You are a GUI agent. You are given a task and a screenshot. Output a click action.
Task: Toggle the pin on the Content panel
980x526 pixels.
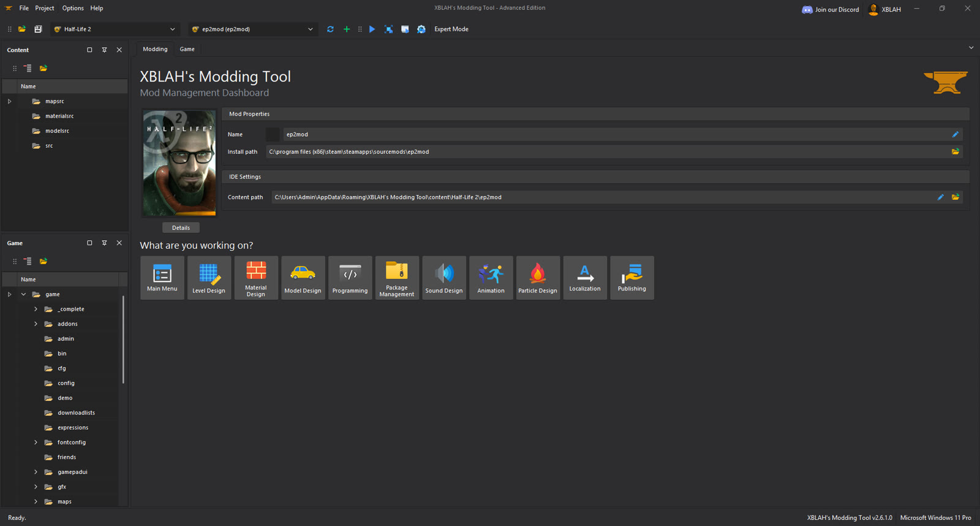(104, 50)
